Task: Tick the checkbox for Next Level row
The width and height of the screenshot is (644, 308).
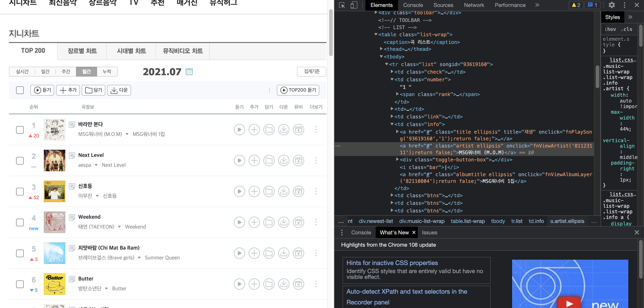Action: pyautogui.click(x=20, y=161)
